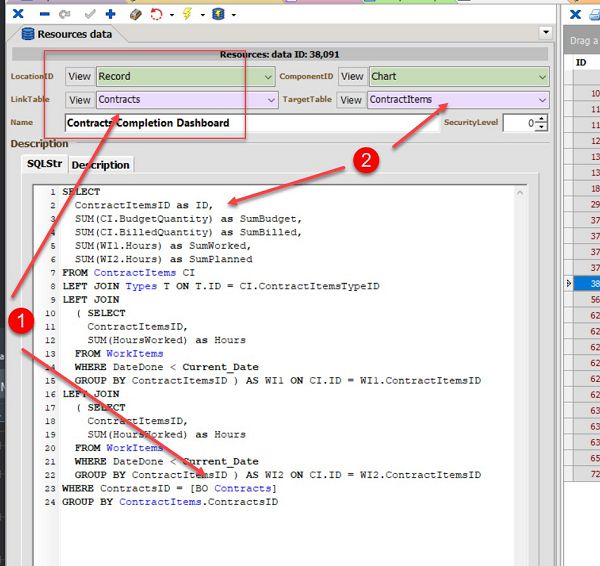Click the GROUP BY line ending WI2.ContractItemsID
This screenshot has height=566, width=600.
[278, 475]
